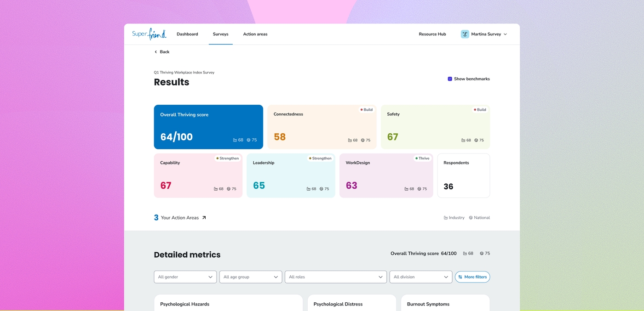Image resolution: width=644 pixels, height=311 pixels.
Task: Open the All roles dropdown
Action: click(x=336, y=277)
